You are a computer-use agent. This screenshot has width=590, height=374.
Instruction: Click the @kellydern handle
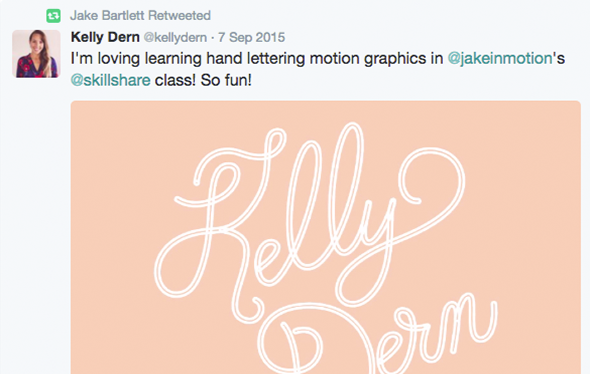point(175,38)
